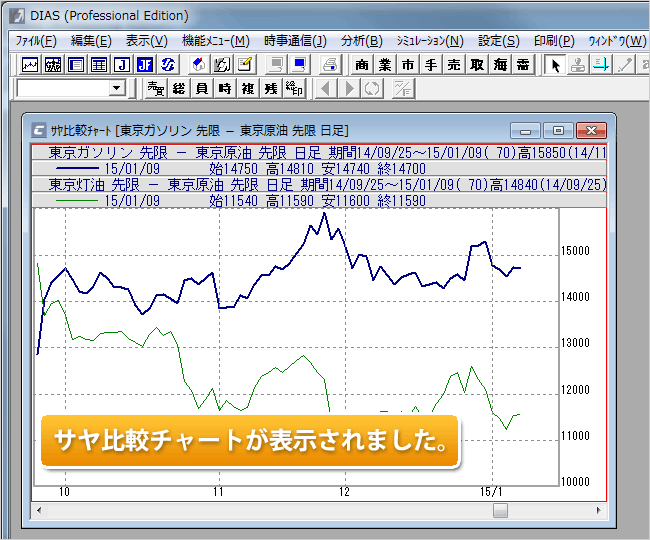Click the line chart icon in toolbar
The image size is (650, 540).
click(x=30, y=65)
